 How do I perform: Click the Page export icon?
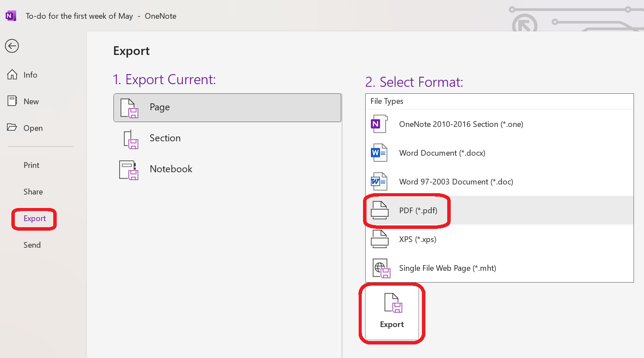pos(129,108)
